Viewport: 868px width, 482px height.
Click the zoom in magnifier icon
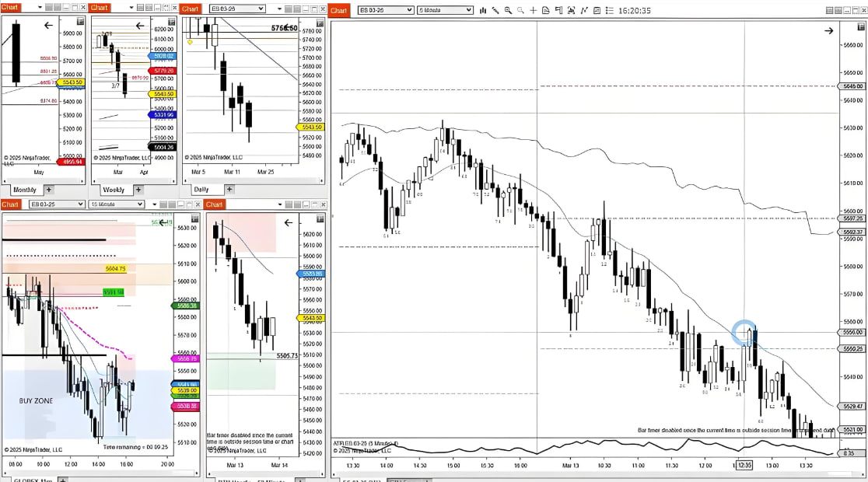(508, 10)
